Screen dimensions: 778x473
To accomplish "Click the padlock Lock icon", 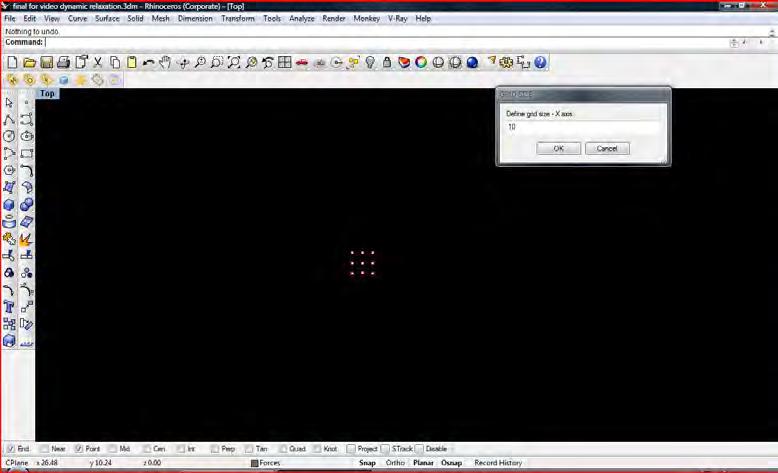I will coord(387,63).
